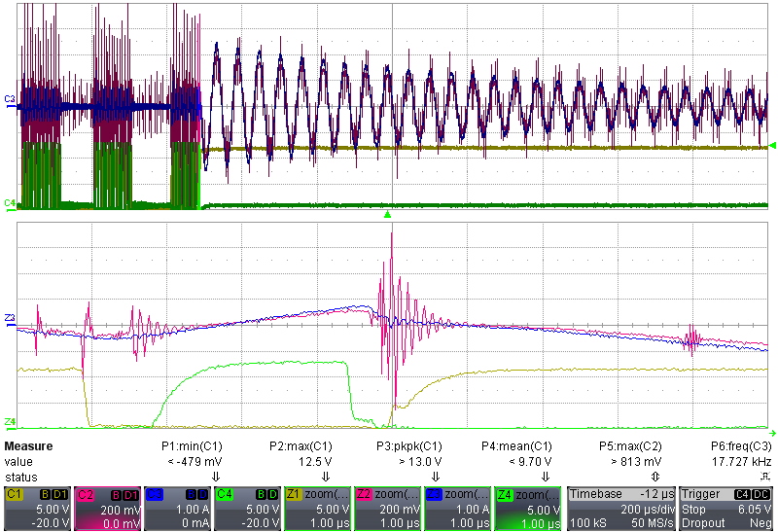Click the C3 ground marker on upper grid
The image size is (778, 532).
click(10, 100)
